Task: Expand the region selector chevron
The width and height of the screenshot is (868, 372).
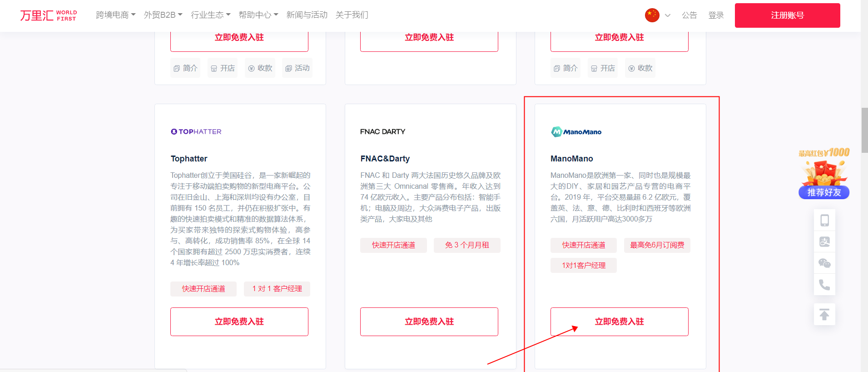Action: pos(668,15)
